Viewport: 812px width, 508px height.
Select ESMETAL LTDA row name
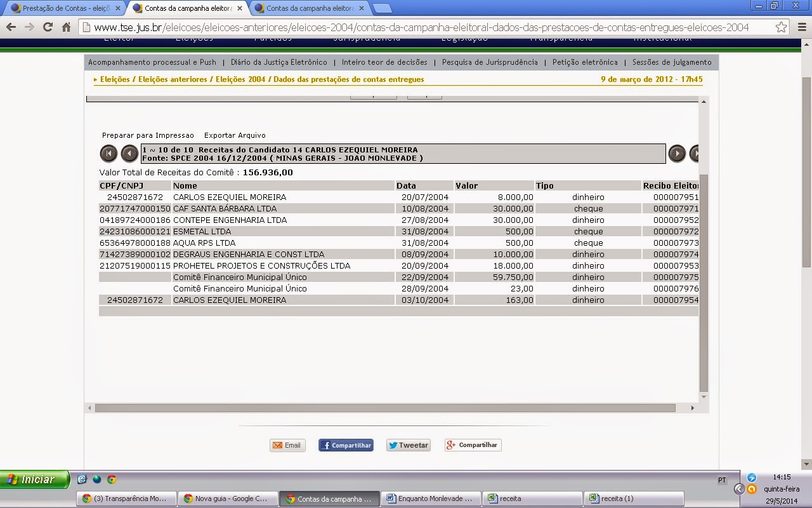point(202,231)
